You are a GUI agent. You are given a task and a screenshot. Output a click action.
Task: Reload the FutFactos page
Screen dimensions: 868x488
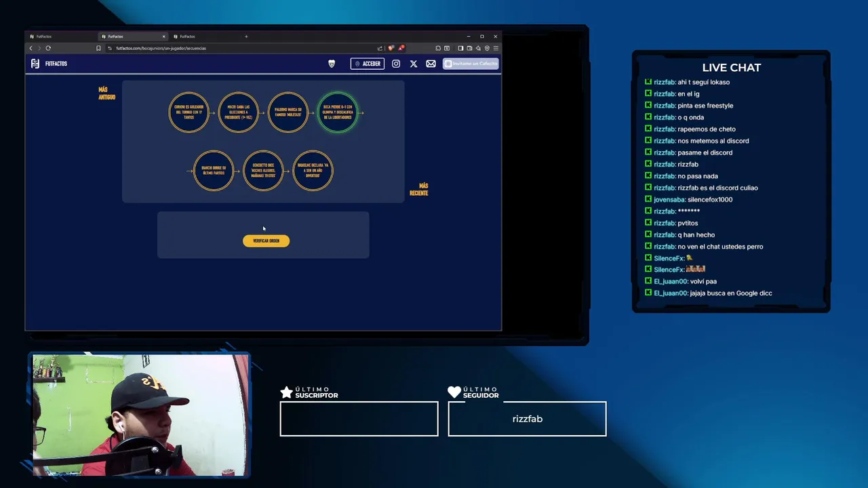click(48, 48)
